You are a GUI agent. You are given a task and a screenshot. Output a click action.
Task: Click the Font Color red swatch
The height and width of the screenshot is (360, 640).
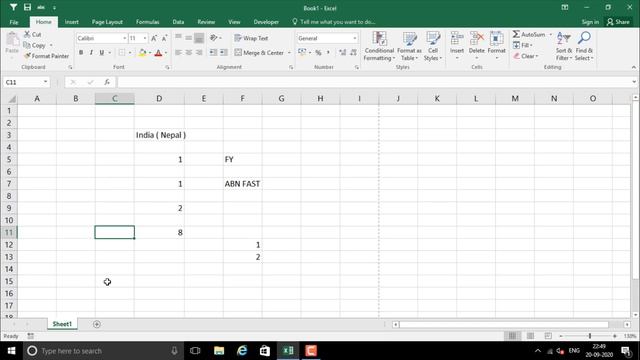tap(159, 53)
